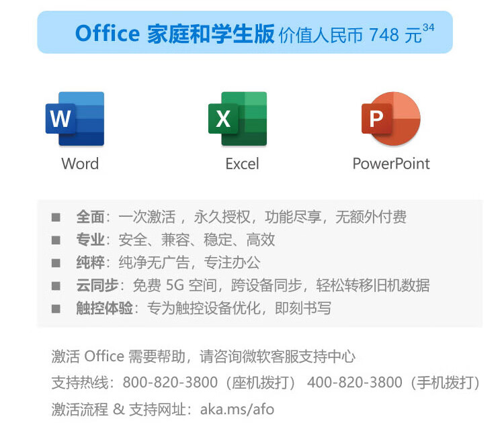
Task: Click the '激活流程 & 支持网址' label
Action: tap(118, 410)
